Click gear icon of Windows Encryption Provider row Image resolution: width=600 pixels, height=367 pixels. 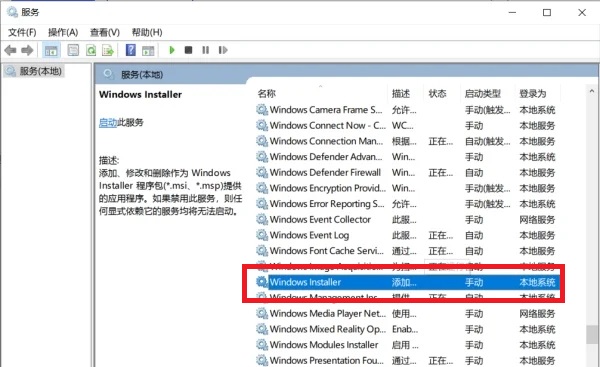pos(262,188)
